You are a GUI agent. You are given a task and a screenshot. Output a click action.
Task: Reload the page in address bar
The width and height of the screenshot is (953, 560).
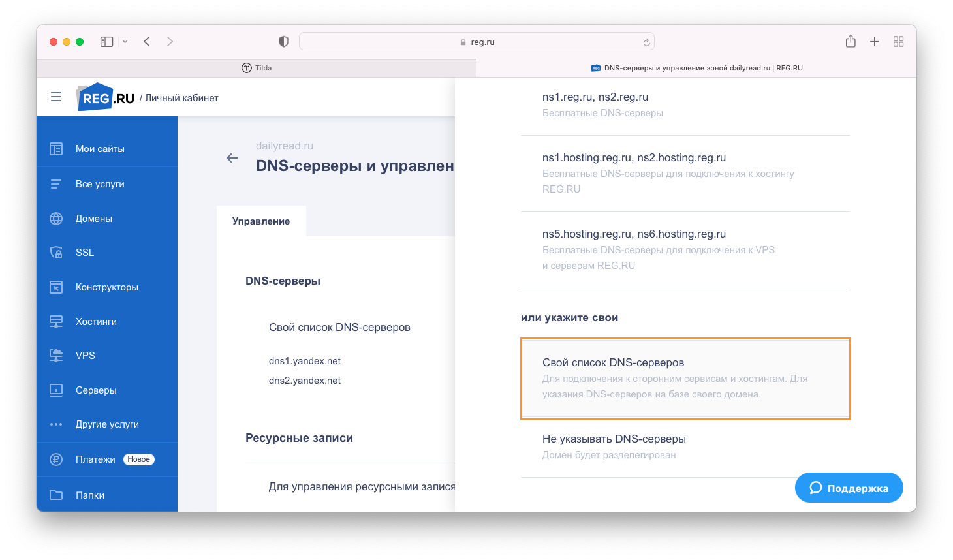click(646, 42)
